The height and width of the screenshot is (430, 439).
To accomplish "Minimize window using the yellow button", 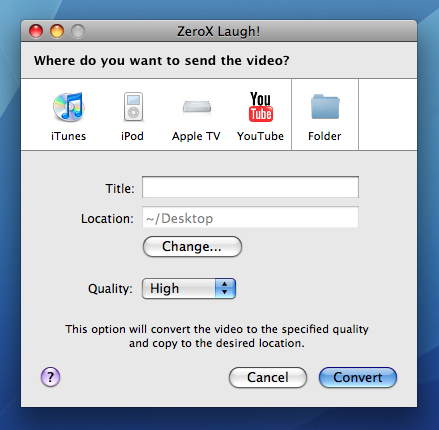I will (x=57, y=31).
